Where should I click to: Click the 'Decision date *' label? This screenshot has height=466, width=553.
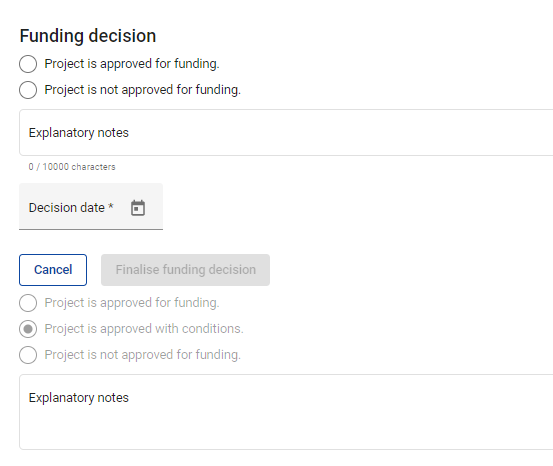tap(71, 208)
